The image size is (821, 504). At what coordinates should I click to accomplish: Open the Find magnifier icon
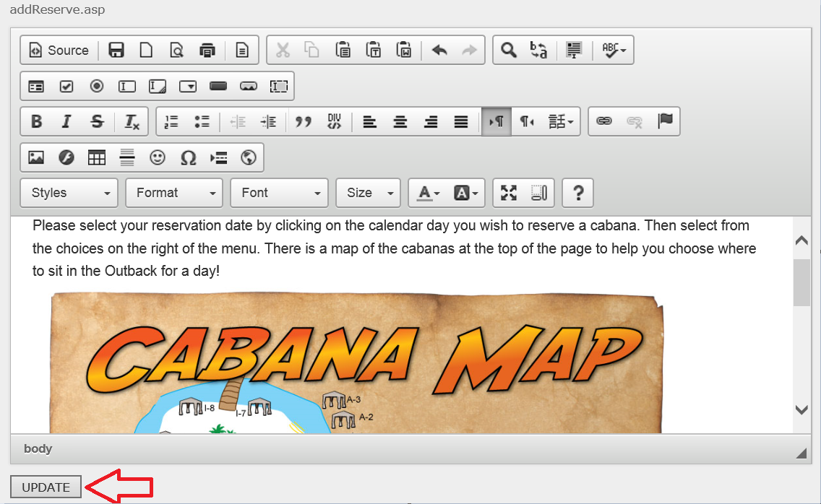click(508, 51)
